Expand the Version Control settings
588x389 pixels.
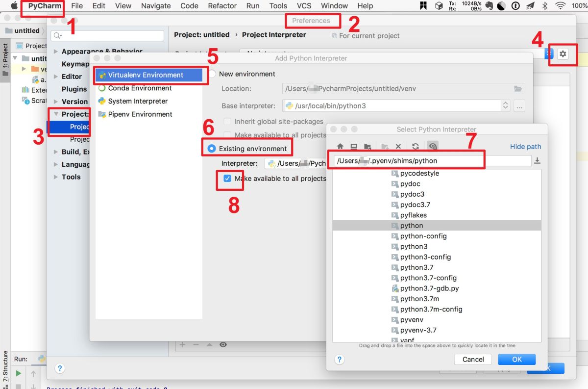pos(55,102)
